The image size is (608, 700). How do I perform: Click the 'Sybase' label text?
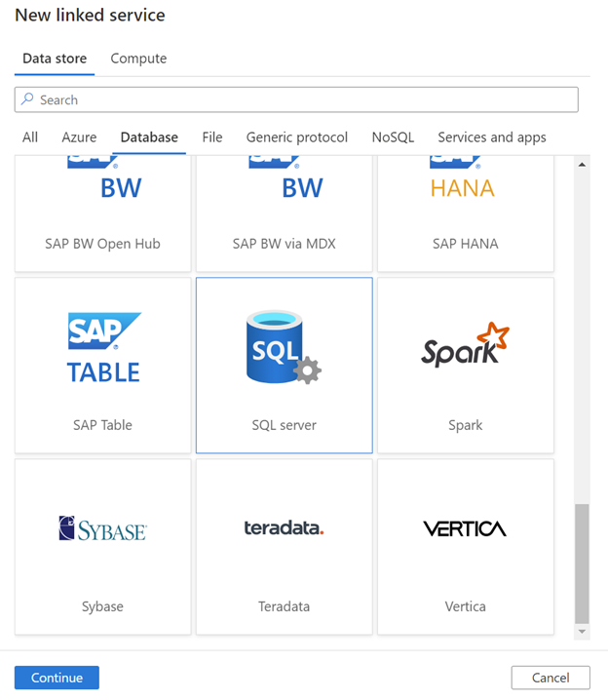click(x=102, y=606)
